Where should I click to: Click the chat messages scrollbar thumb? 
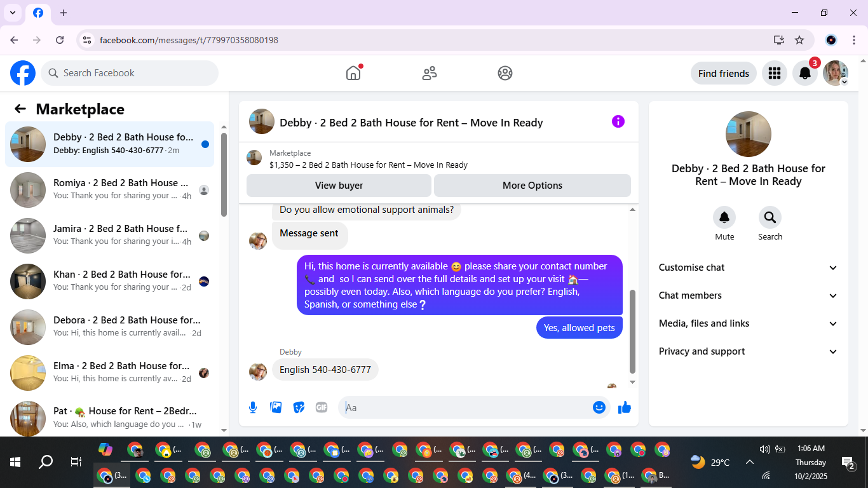click(x=632, y=332)
